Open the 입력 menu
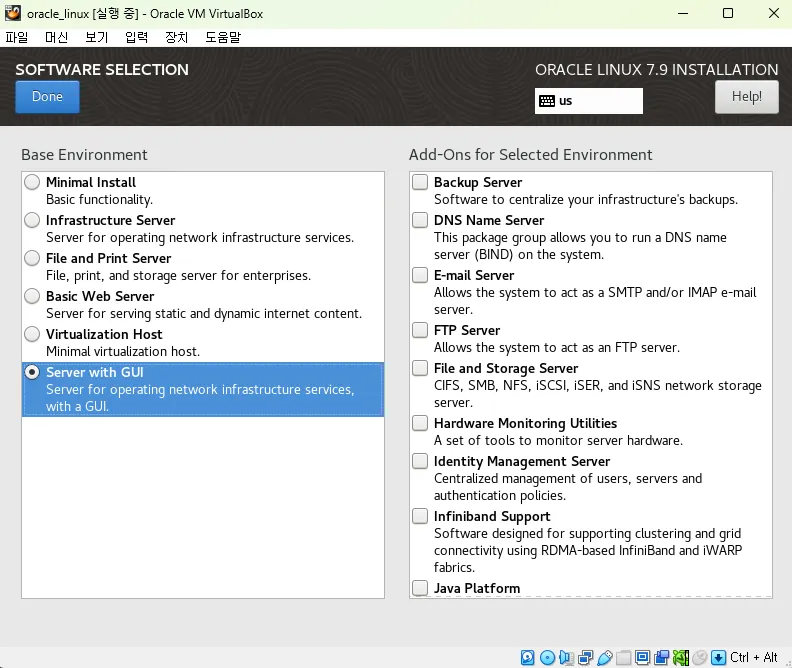Viewport: 792px width, 668px height. (136, 37)
